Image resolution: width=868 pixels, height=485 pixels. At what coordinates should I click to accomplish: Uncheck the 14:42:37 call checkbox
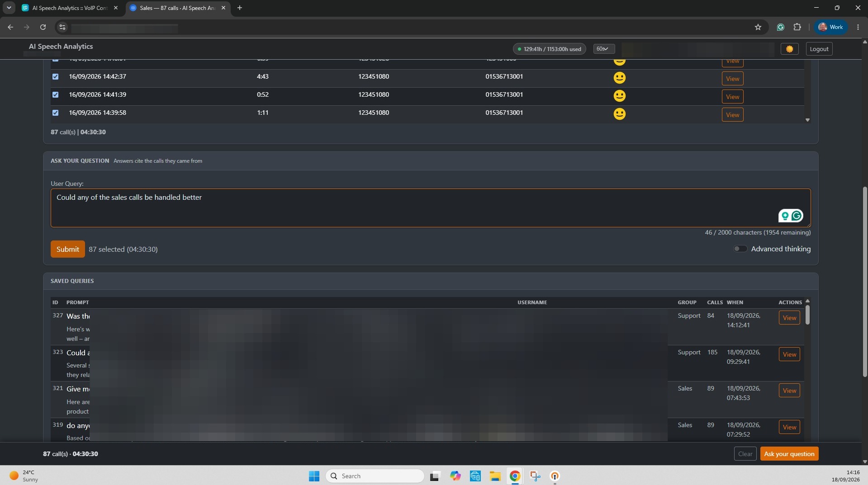click(55, 76)
